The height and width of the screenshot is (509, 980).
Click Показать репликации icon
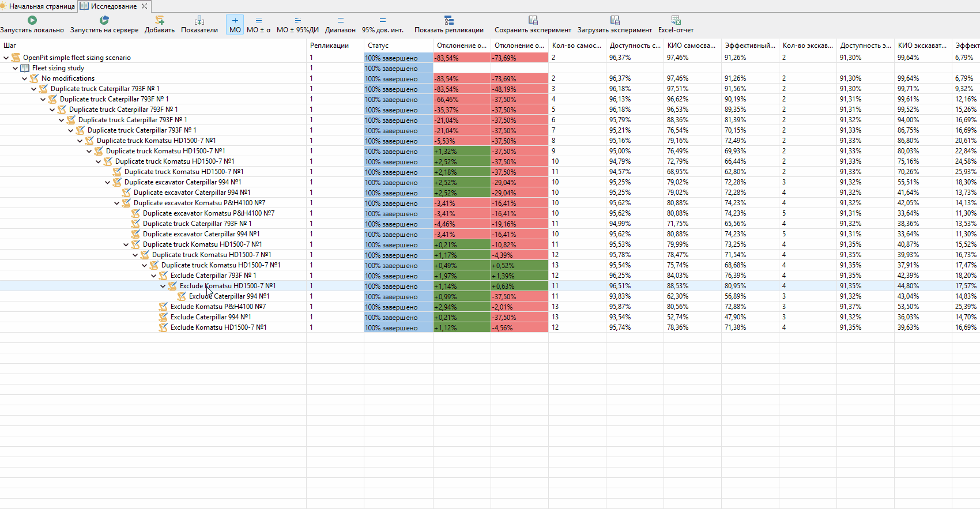(x=449, y=20)
